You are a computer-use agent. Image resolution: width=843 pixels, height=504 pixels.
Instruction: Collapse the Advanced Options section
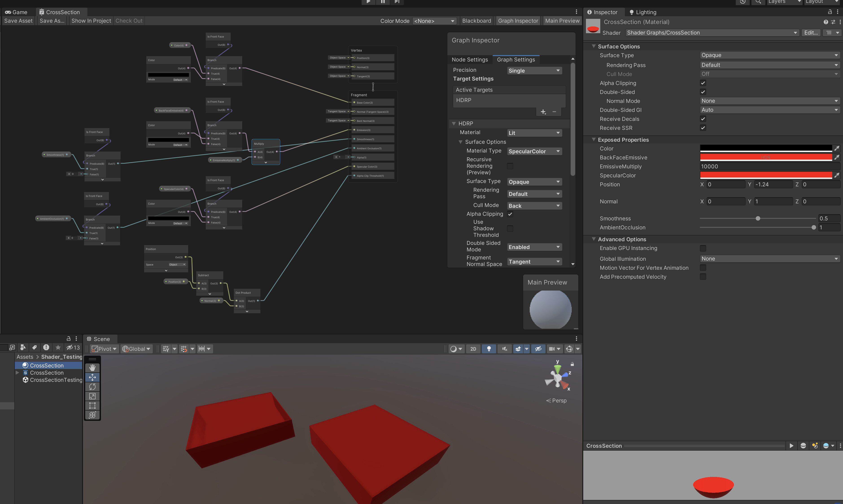(x=594, y=239)
